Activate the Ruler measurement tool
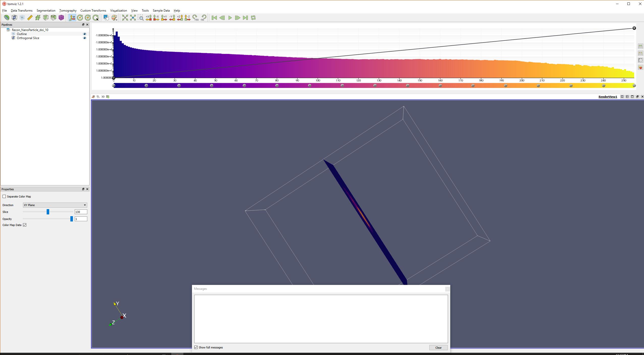The width and height of the screenshot is (644, 355). click(30, 18)
